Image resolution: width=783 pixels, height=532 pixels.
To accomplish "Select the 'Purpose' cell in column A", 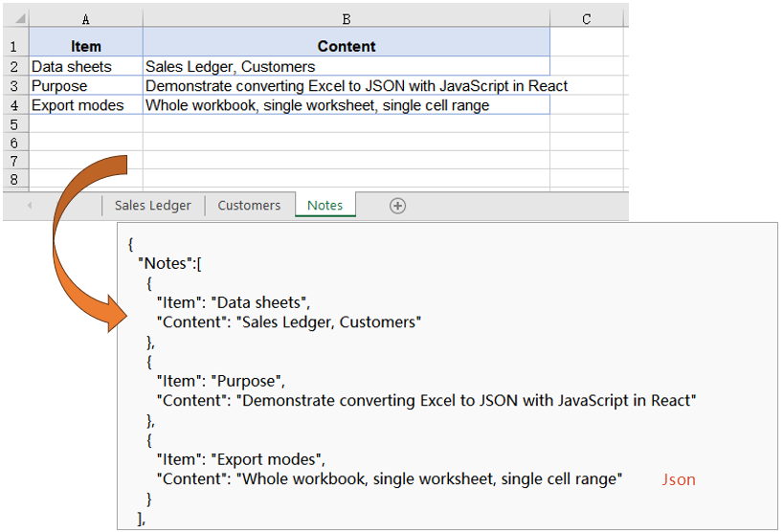I will tap(86, 86).
